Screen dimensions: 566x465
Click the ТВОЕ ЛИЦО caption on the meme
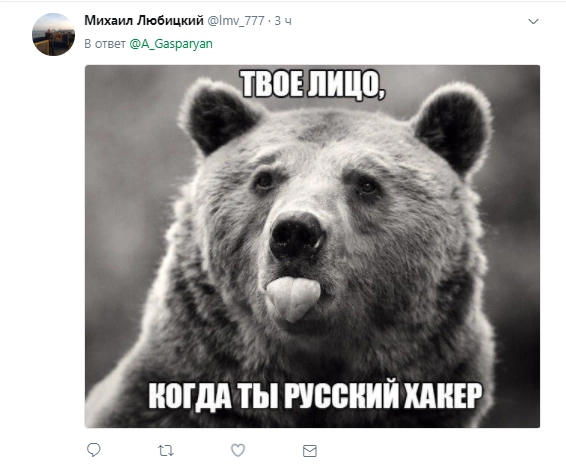pos(313,84)
